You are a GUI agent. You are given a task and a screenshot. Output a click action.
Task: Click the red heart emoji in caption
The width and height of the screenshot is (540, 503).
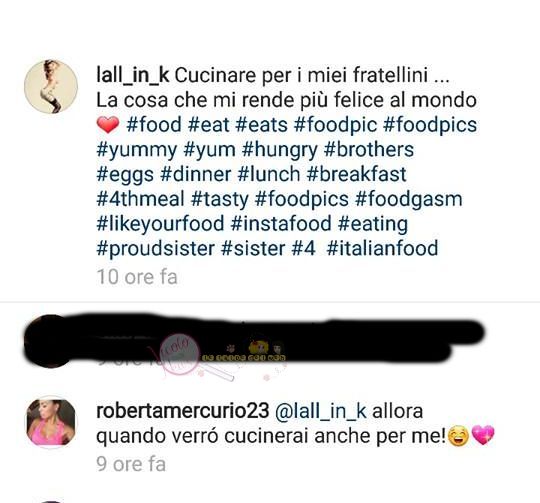pos(108,125)
